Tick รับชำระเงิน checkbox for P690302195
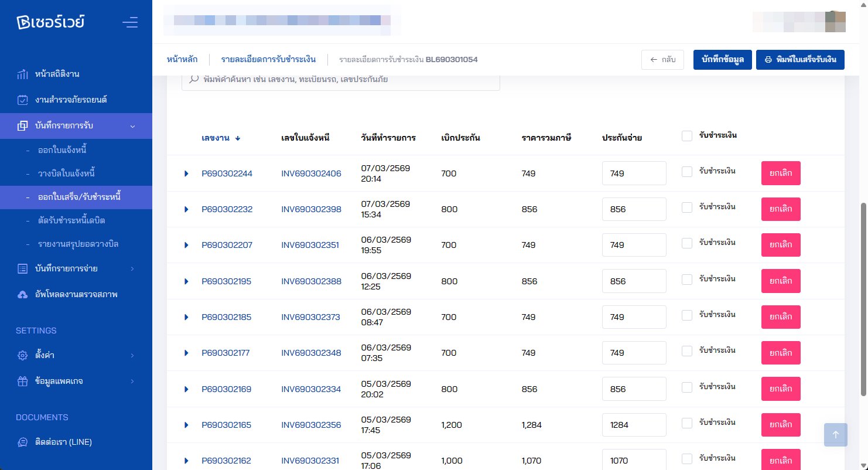 pos(687,280)
